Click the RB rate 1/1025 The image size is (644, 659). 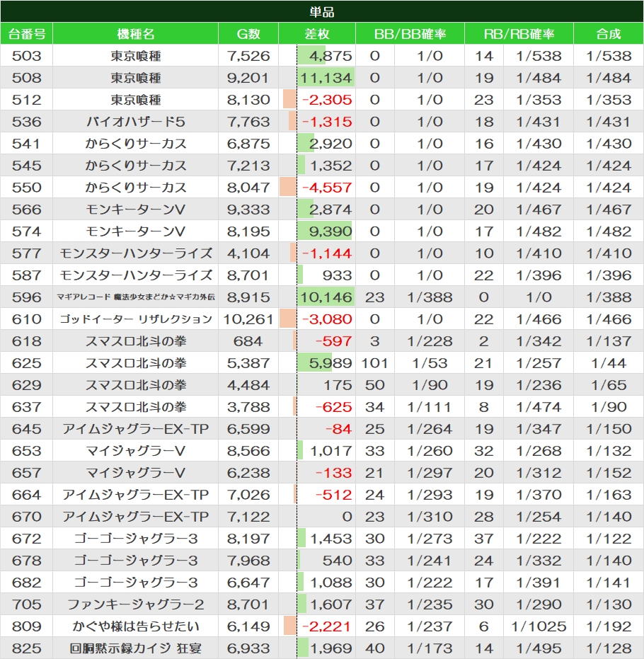coord(539,626)
